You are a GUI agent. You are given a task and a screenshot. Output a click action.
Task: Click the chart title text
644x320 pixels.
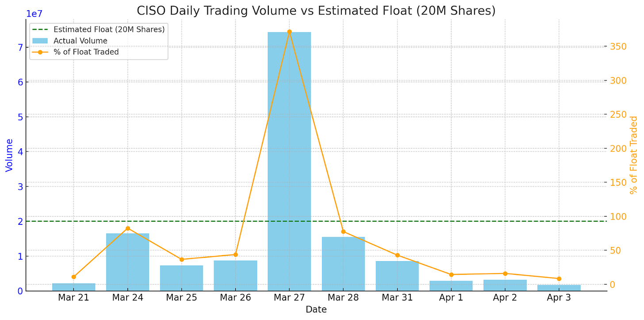point(316,11)
